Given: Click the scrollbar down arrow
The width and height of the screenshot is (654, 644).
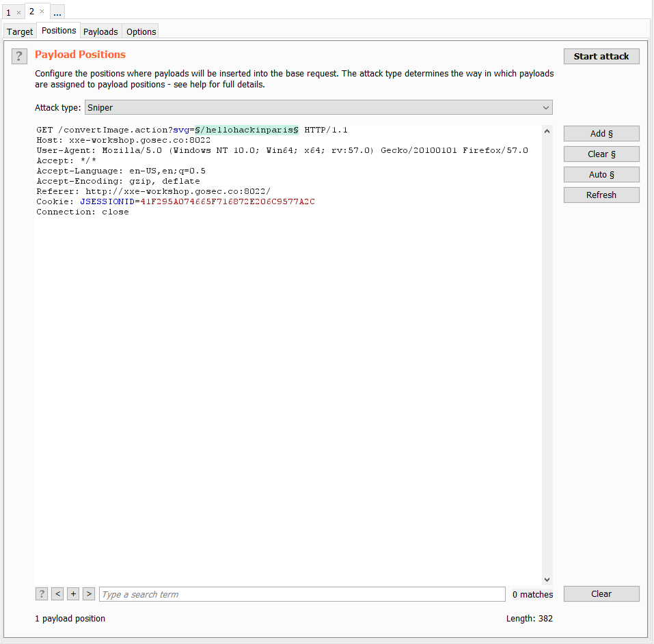Looking at the screenshot, I should pos(547,578).
